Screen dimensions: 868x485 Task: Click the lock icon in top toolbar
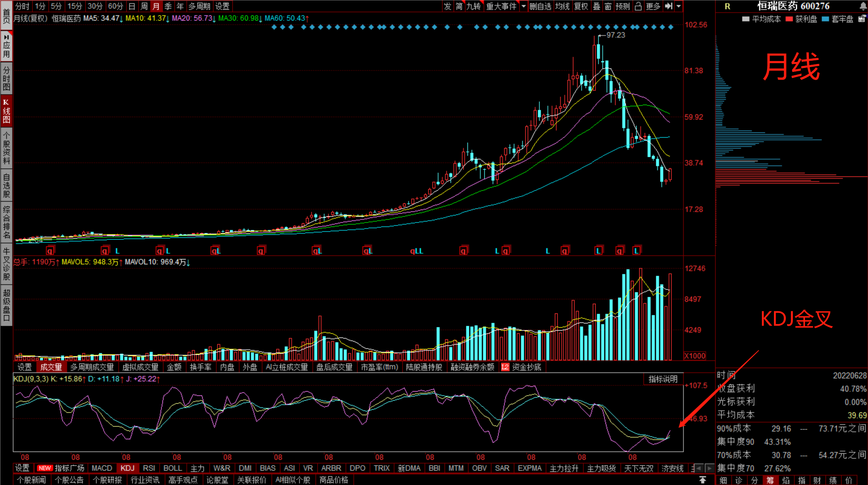click(x=638, y=6)
